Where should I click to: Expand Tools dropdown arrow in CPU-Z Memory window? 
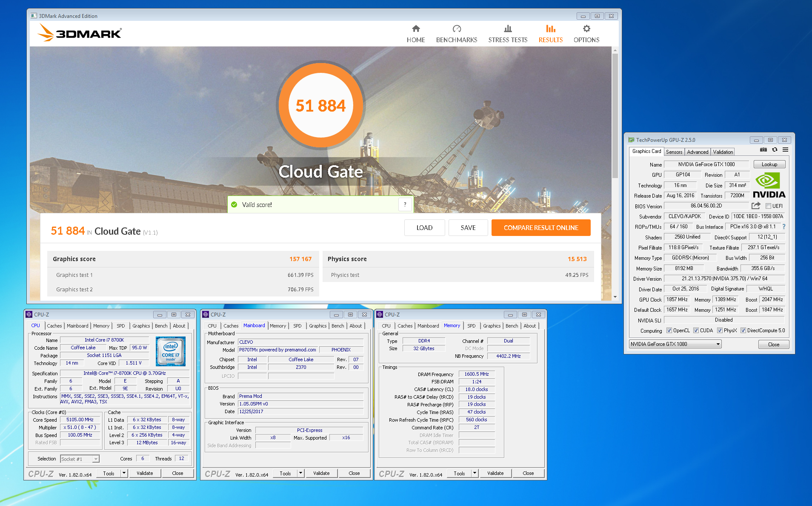pyautogui.click(x=475, y=473)
